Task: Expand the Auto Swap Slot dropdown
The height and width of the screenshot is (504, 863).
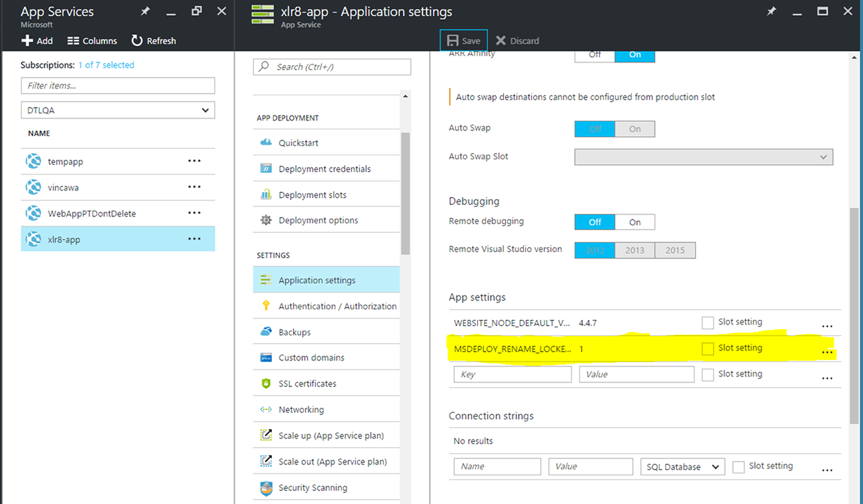Action: point(704,157)
